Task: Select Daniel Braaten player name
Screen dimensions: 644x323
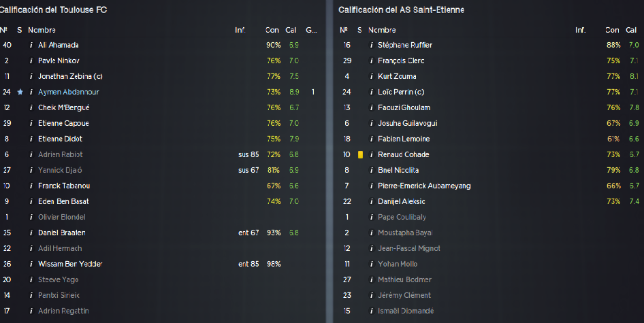Action: coord(61,233)
